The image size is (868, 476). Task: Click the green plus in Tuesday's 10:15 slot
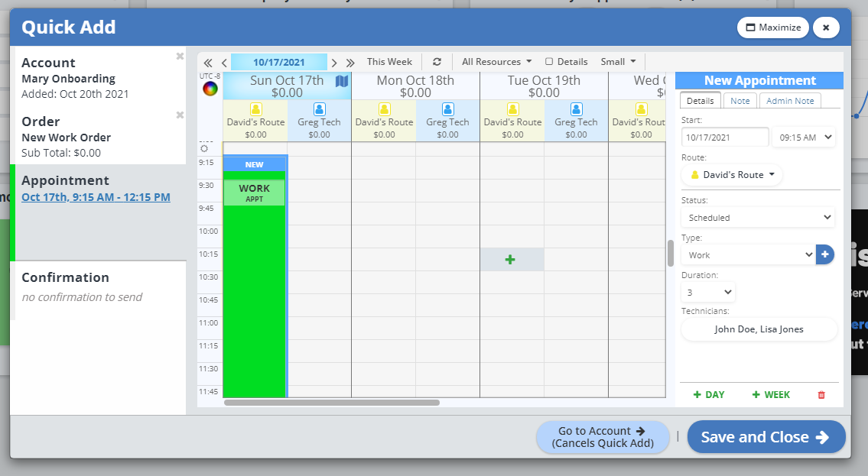pos(511,260)
